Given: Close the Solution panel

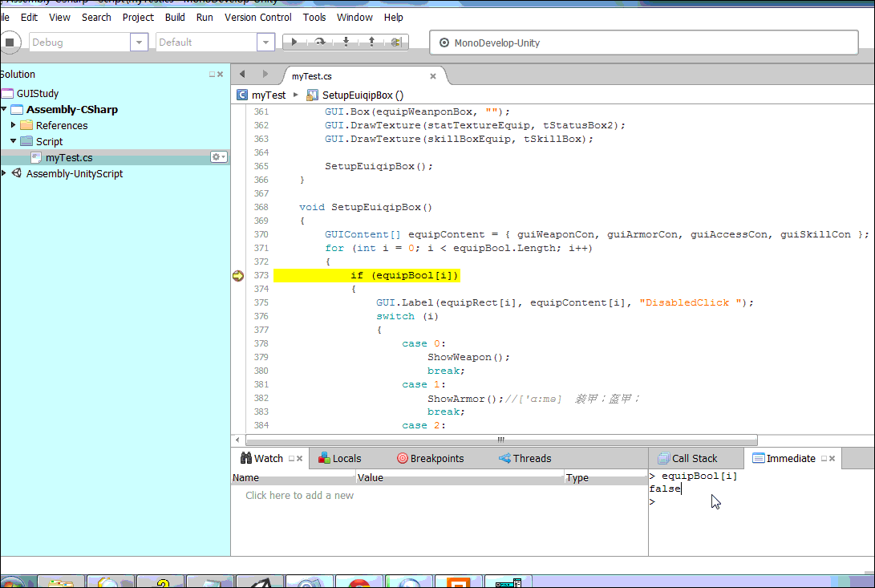Looking at the screenshot, I should coord(220,75).
